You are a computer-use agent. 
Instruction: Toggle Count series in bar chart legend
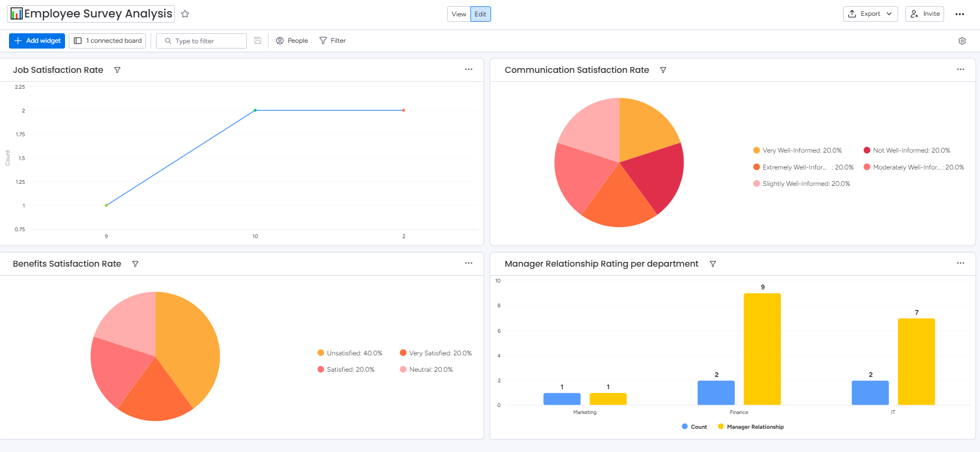click(694, 427)
